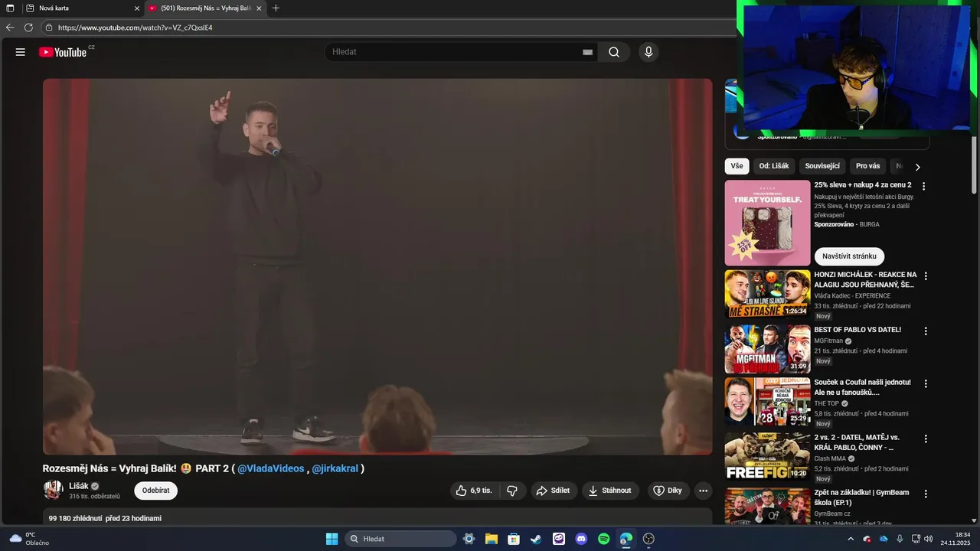This screenshot has height=551, width=980.
Task: Open options for BURGA ad
Action: click(923, 186)
